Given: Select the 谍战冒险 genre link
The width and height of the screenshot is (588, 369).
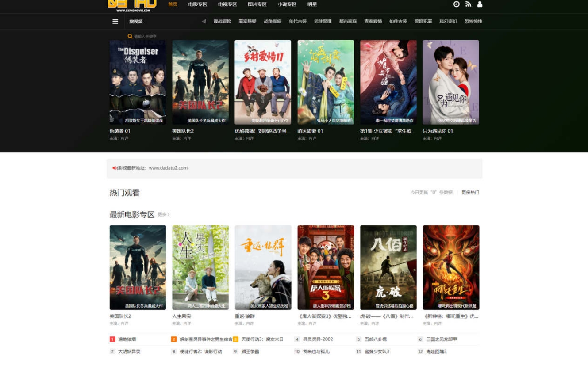Looking at the screenshot, I should click(222, 21).
